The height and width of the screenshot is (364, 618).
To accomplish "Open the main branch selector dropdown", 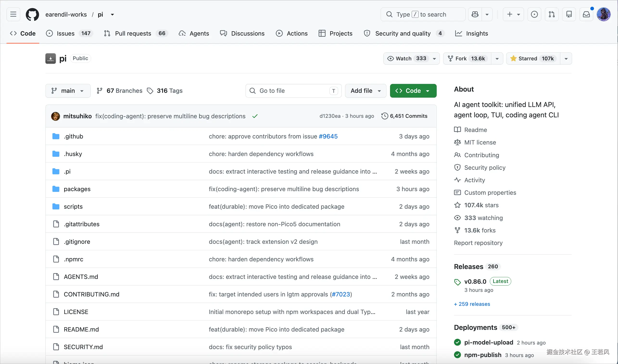I will (x=68, y=91).
